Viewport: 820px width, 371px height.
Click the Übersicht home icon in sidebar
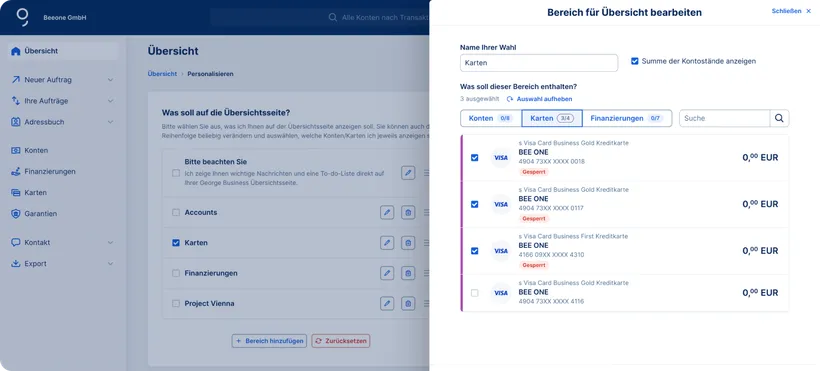point(16,51)
